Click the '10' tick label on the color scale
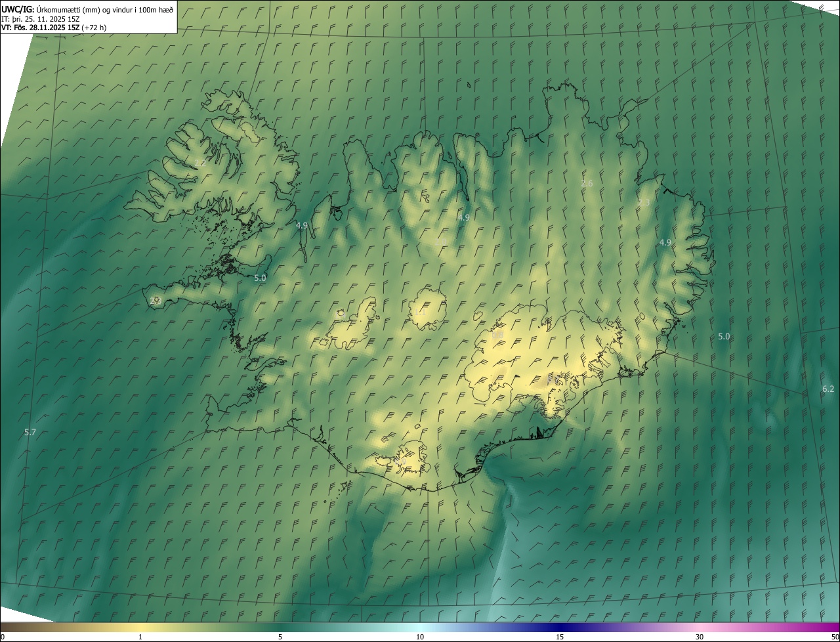Image resolution: width=840 pixels, height=642 pixels. (x=420, y=637)
